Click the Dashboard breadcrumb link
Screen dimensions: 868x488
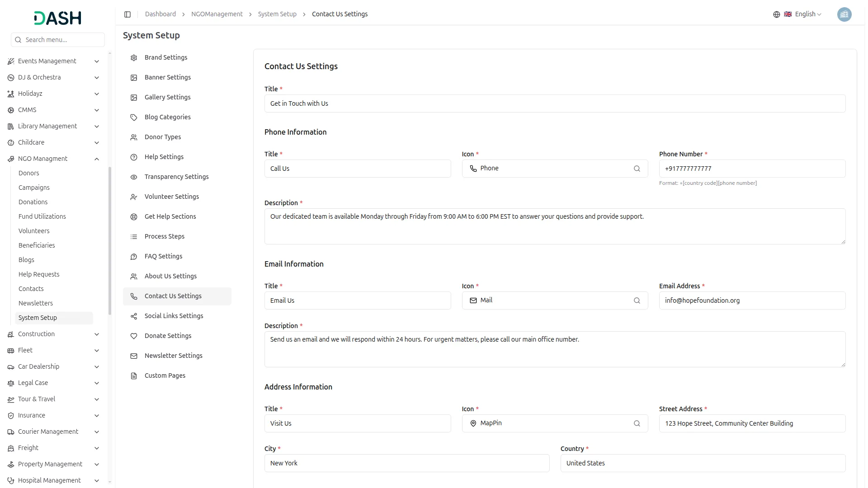click(x=160, y=14)
